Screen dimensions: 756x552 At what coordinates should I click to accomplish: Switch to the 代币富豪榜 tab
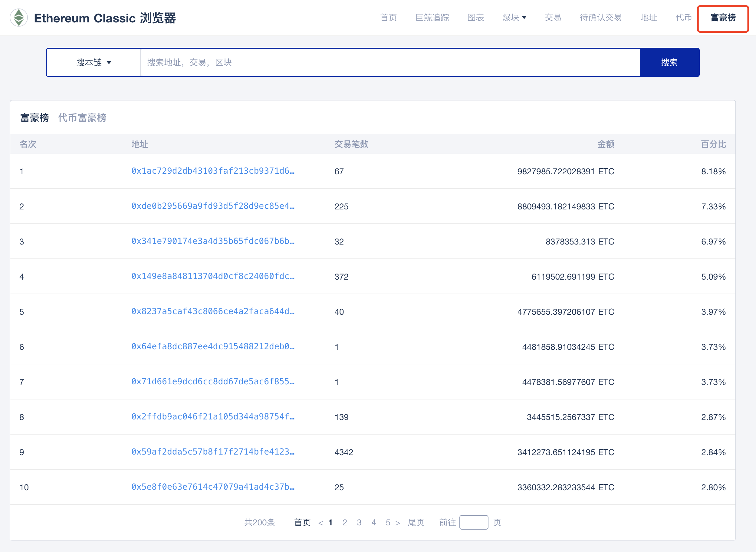click(82, 118)
